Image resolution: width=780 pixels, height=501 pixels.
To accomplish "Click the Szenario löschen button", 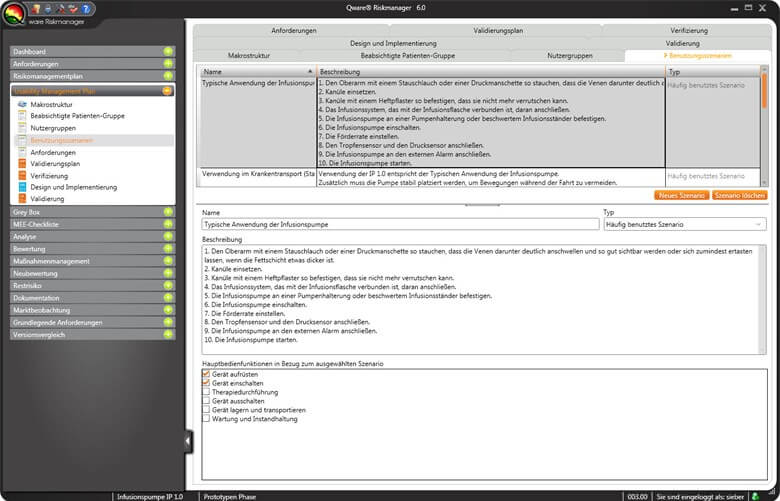I will (740, 196).
